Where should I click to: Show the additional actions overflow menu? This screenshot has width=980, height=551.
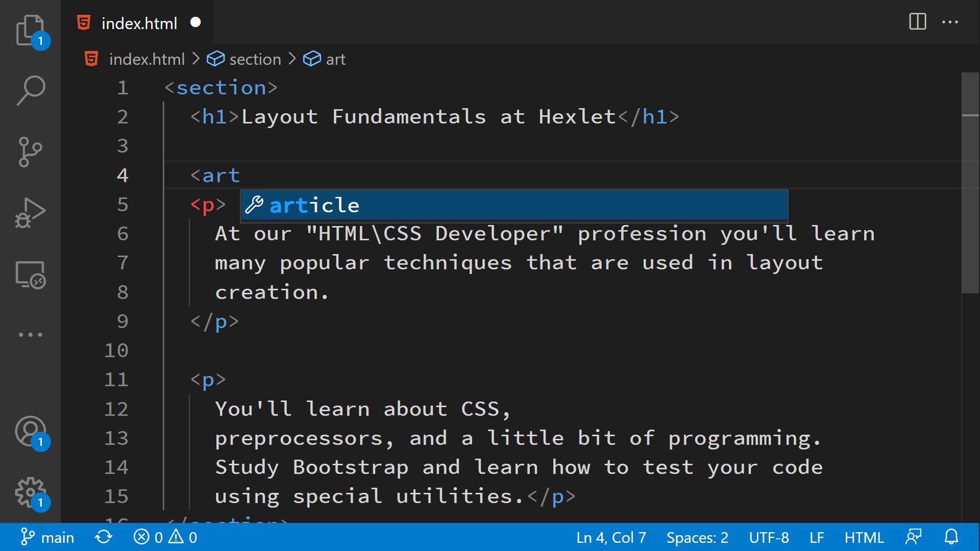click(950, 22)
